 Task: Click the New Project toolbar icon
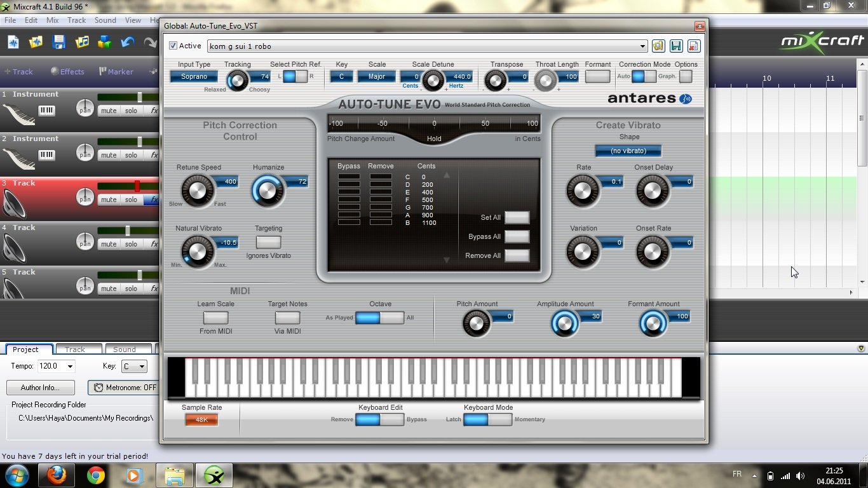(13, 43)
